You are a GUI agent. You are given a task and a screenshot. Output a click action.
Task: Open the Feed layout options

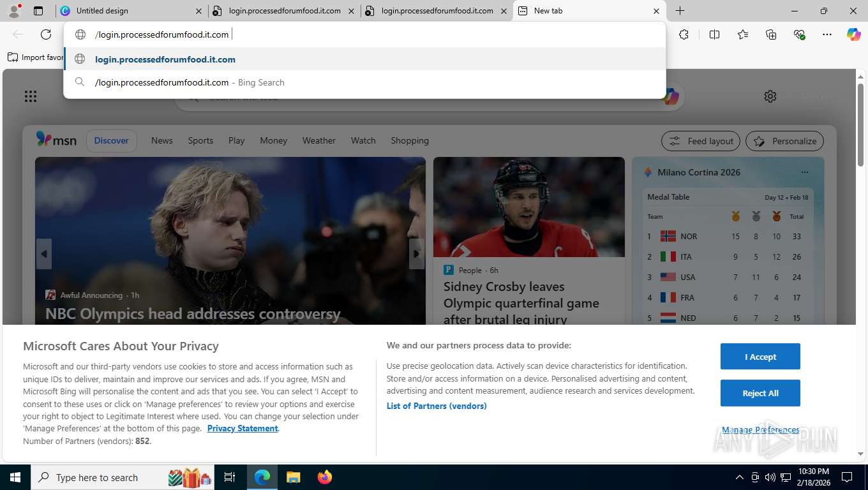pyautogui.click(x=701, y=141)
